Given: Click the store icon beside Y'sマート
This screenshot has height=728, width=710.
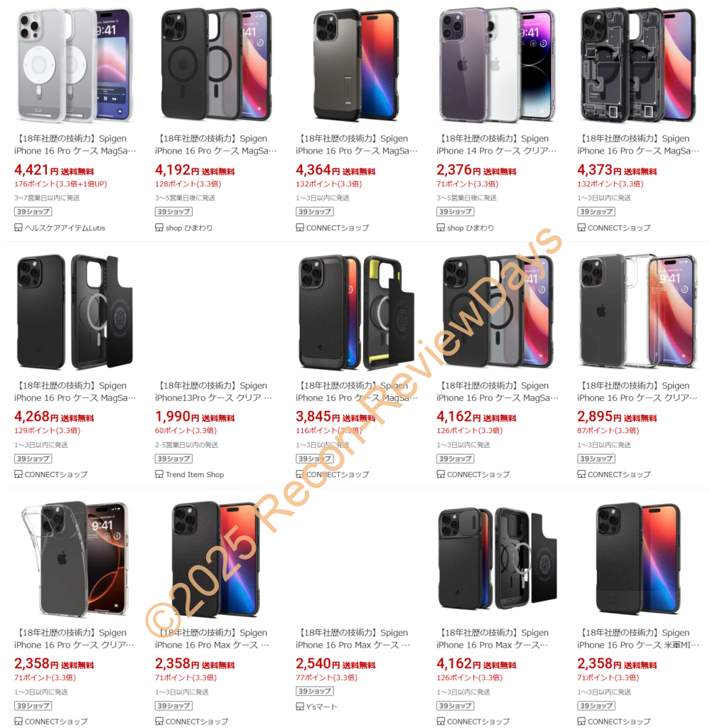Looking at the screenshot, I should point(300,707).
